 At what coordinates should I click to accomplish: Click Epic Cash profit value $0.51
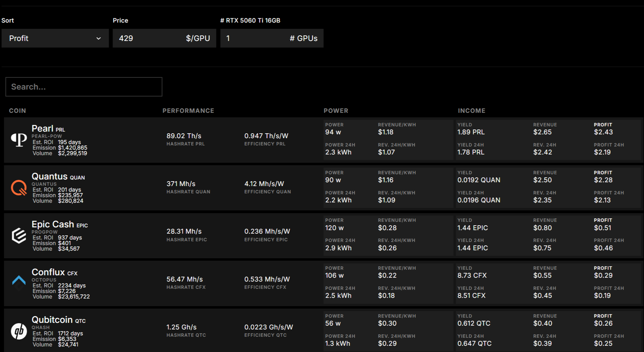click(x=603, y=228)
